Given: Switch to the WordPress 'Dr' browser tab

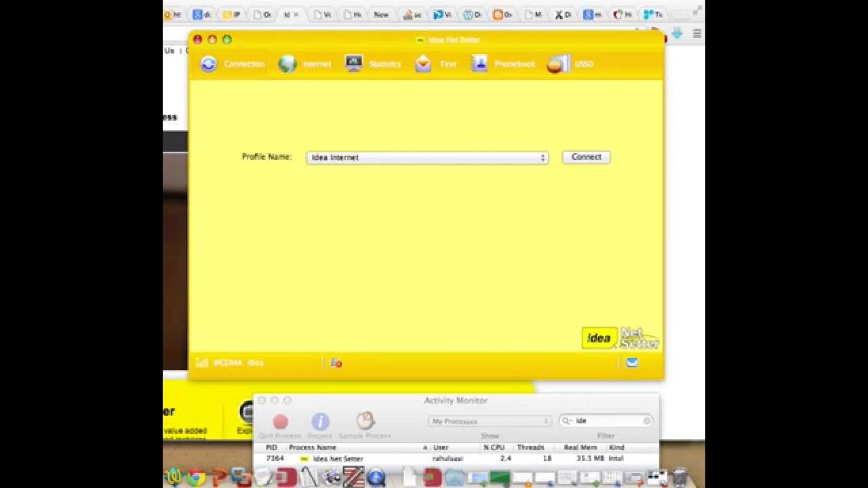Looking at the screenshot, I should pos(473,14).
